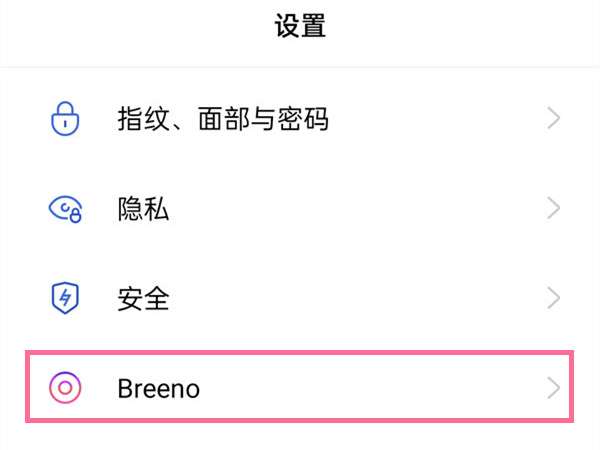This screenshot has height=450, width=600.
Task: Select the 安全 text label
Action: pyautogui.click(x=143, y=297)
